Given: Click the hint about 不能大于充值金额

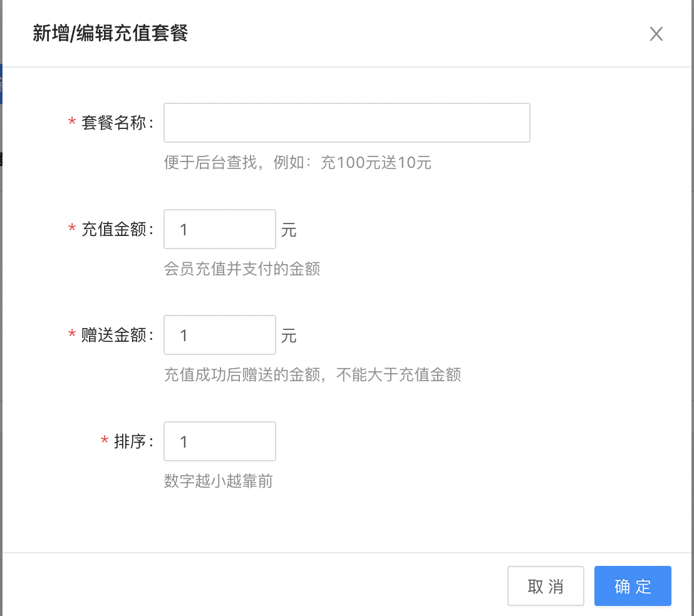Looking at the screenshot, I should 313,375.
